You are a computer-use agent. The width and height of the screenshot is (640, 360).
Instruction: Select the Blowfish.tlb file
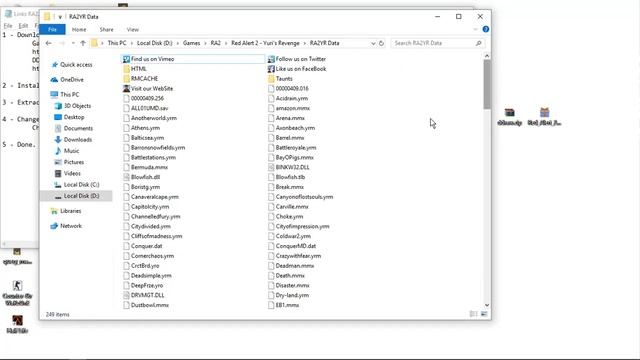tap(287, 177)
